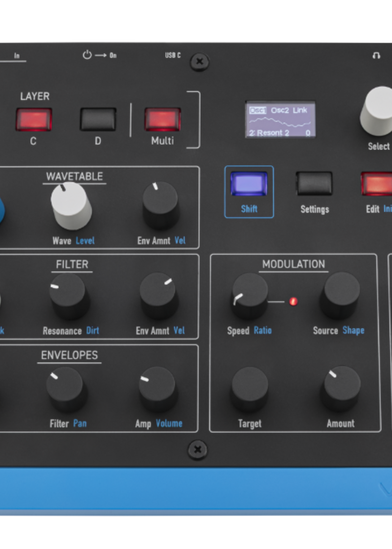
Task: Click the blue Dirt label
Action: click(93, 330)
